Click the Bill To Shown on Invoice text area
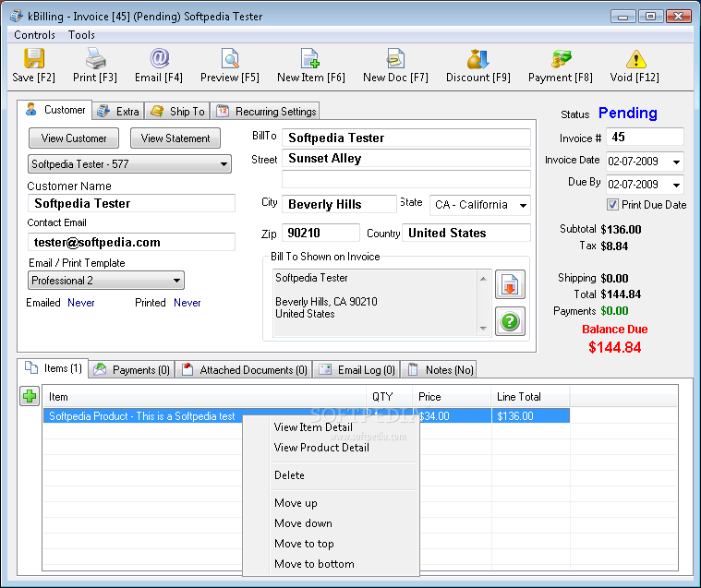Viewport: 701px width, 588px height. tap(374, 303)
